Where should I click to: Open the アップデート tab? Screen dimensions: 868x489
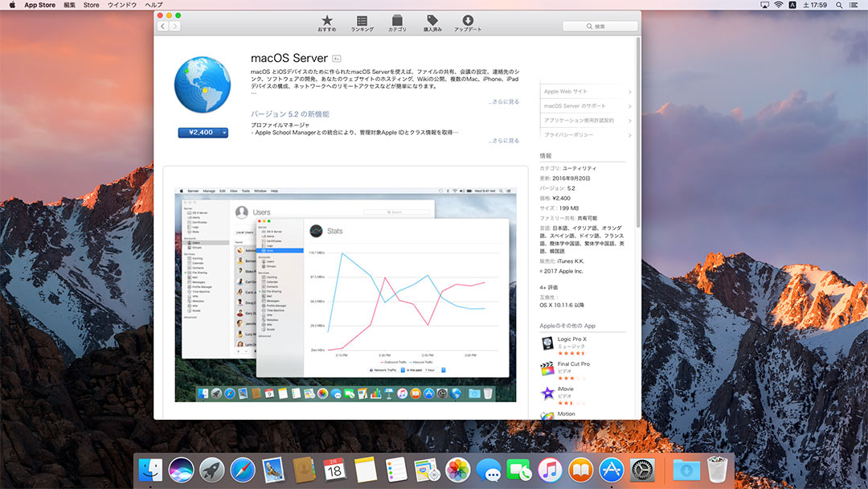tap(468, 23)
